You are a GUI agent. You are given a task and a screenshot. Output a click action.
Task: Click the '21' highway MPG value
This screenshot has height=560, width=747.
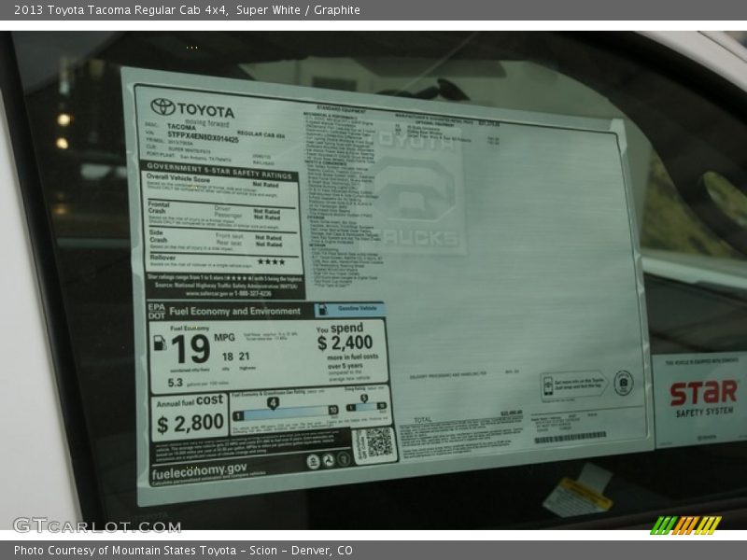pyautogui.click(x=245, y=357)
